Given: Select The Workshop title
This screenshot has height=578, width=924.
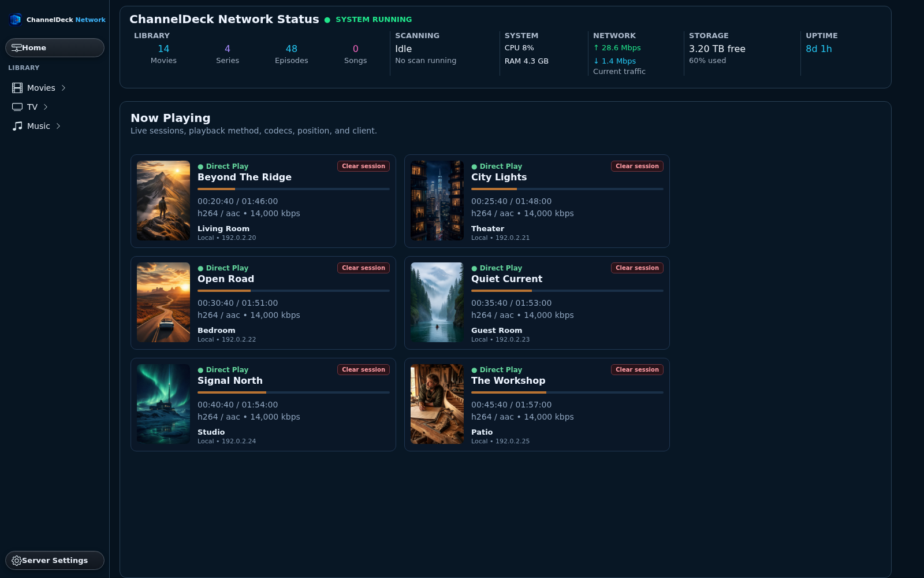Looking at the screenshot, I should (508, 381).
